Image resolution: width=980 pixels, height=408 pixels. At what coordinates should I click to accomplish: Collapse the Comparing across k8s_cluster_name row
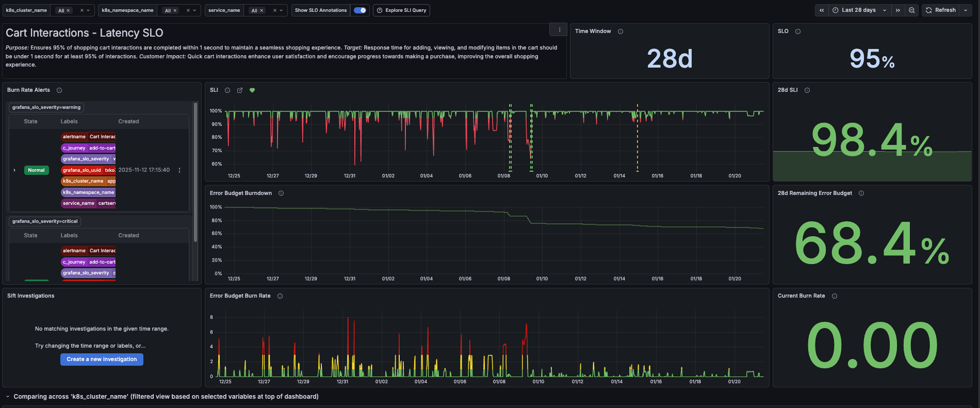point(8,397)
